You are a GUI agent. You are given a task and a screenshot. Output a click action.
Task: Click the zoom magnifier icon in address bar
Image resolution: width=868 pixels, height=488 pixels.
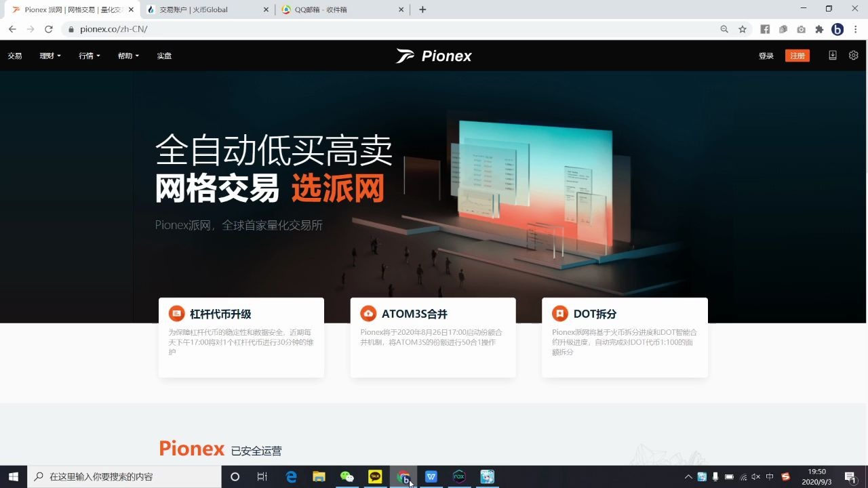[x=724, y=29]
